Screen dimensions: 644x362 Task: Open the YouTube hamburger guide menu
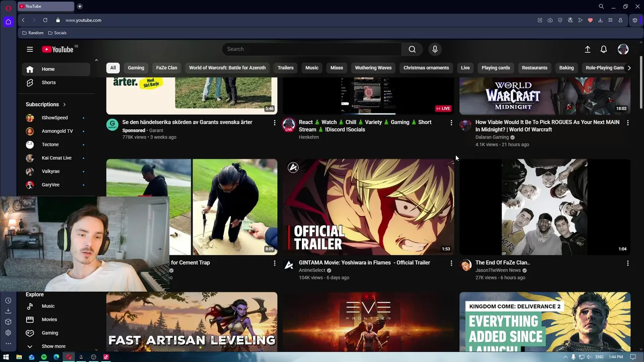click(x=30, y=49)
